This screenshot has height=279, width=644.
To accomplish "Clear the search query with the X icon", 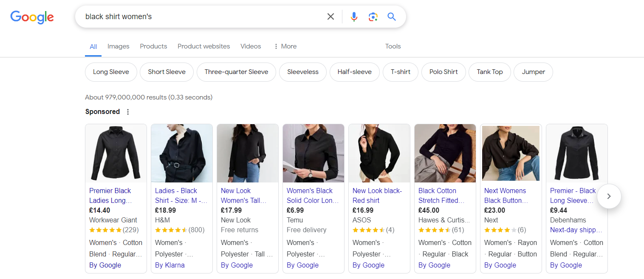I will (x=330, y=16).
